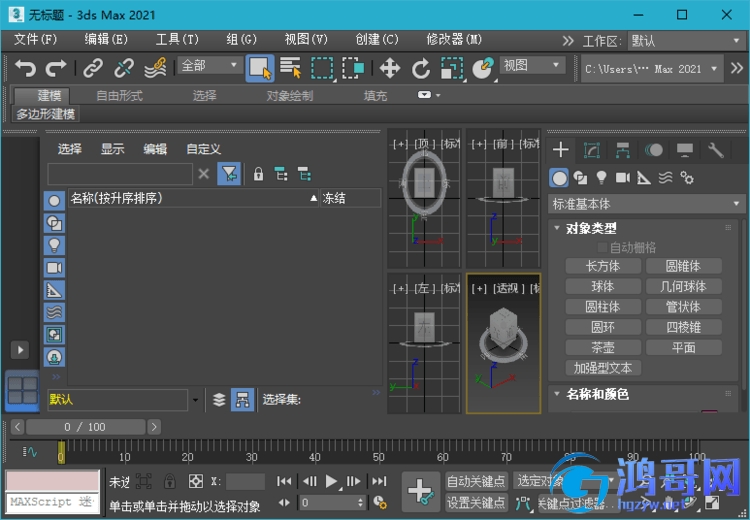
Task: Select the Shapes category icon
Action: (x=580, y=178)
